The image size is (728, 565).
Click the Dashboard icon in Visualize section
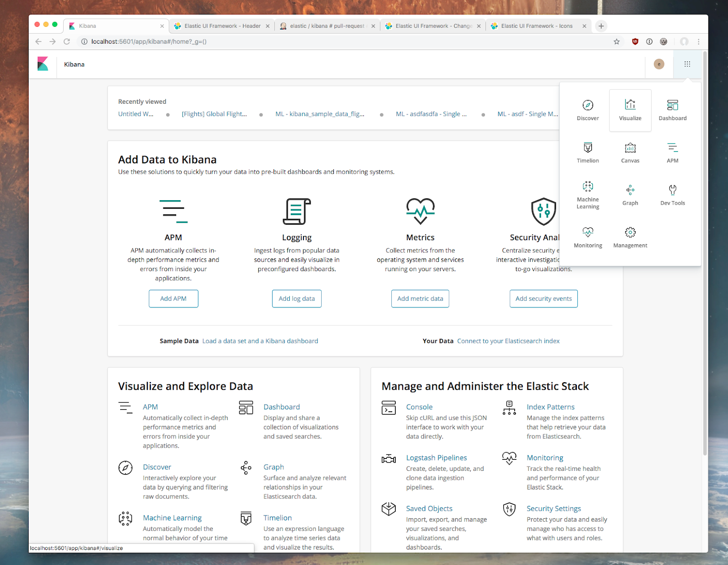(246, 408)
